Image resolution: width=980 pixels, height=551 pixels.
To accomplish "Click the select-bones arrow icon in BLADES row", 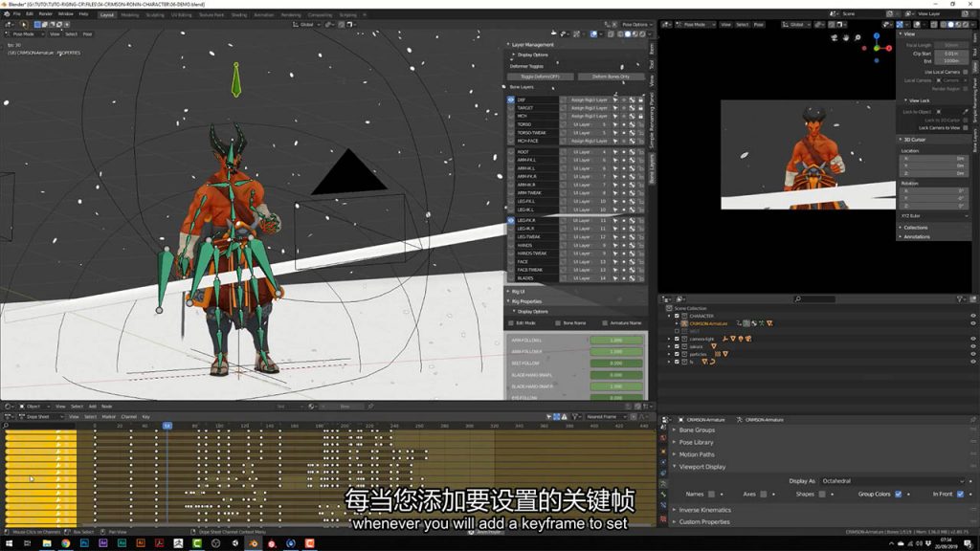I will (x=615, y=278).
